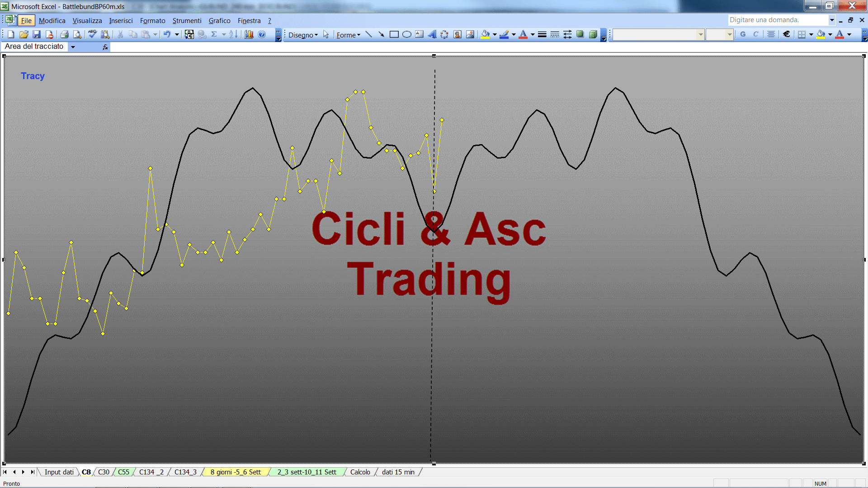Viewport: 868px width, 488px height.
Task: Select the Text Box tool
Action: tap(420, 34)
